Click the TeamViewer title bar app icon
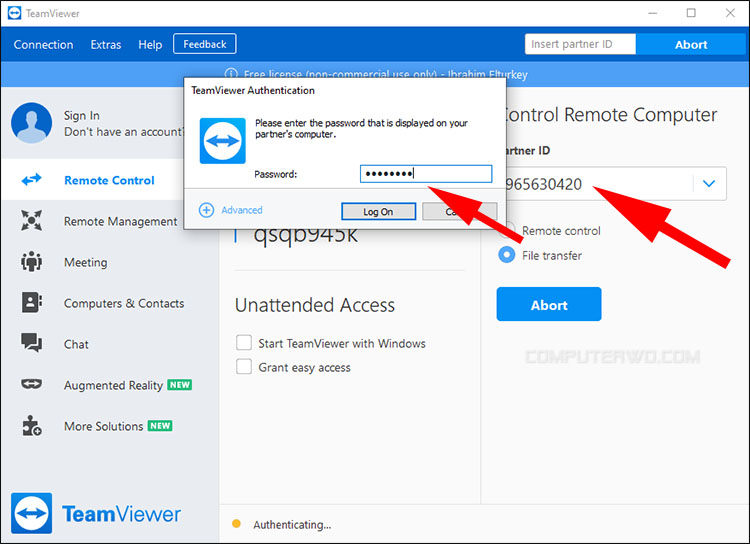Image resolution: width=750 pixels, height=544 pixels. pyautogui.click(x=14, y=13)
